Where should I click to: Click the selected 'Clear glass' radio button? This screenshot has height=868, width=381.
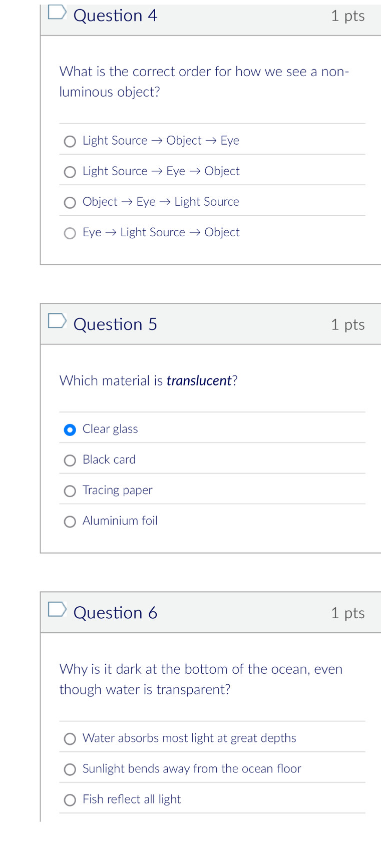pyautogui.click(x=70, y=430)
